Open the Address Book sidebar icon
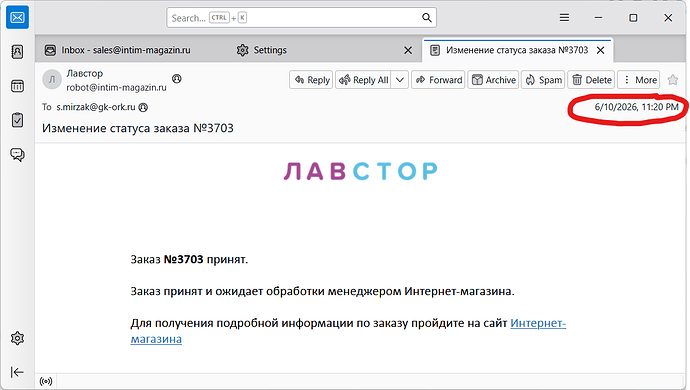690x390 pixels. (x=17, y=52)
